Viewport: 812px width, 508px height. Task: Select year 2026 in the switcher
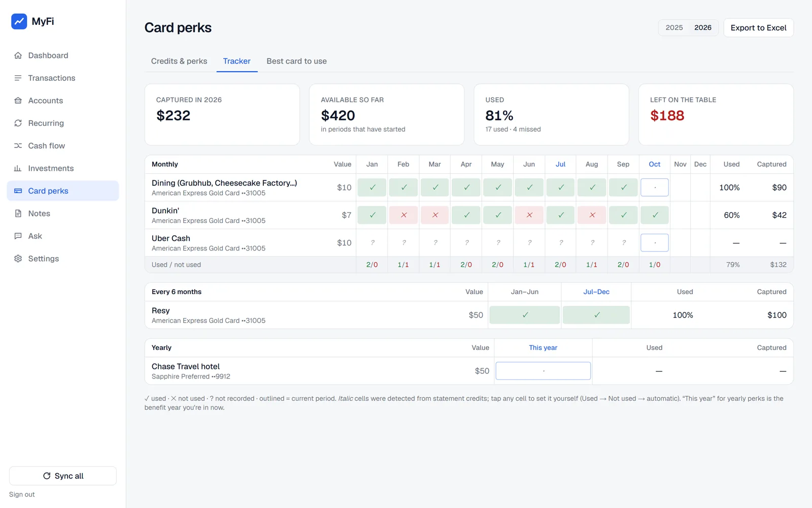tap(703, 27)
